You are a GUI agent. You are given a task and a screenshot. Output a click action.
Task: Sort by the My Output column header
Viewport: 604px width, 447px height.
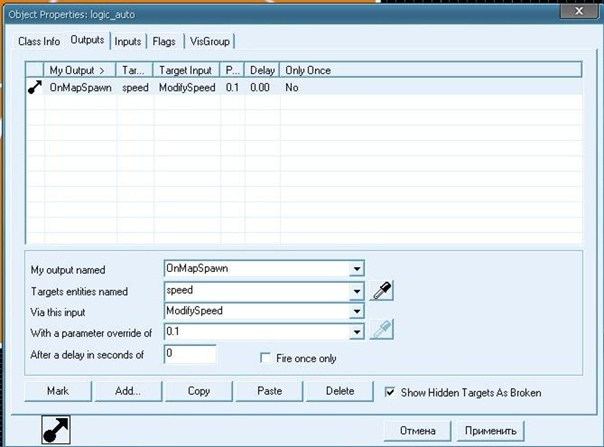(80, 71)
